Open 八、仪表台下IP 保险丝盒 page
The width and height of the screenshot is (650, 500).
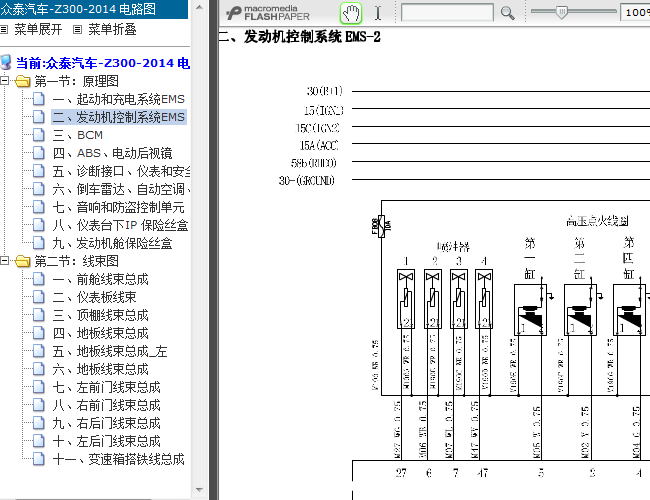point(120,225)
